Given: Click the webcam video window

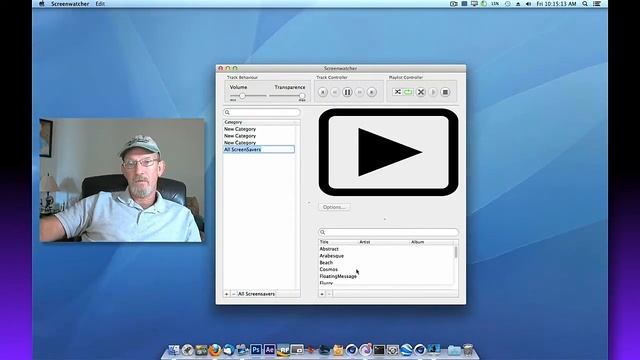Looking at the screenshot, I should coord(122,180).
